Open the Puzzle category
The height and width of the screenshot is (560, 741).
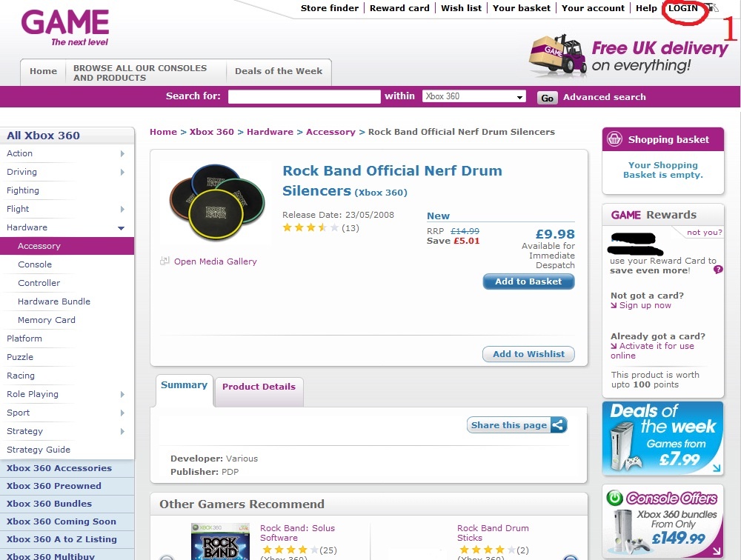20,357
